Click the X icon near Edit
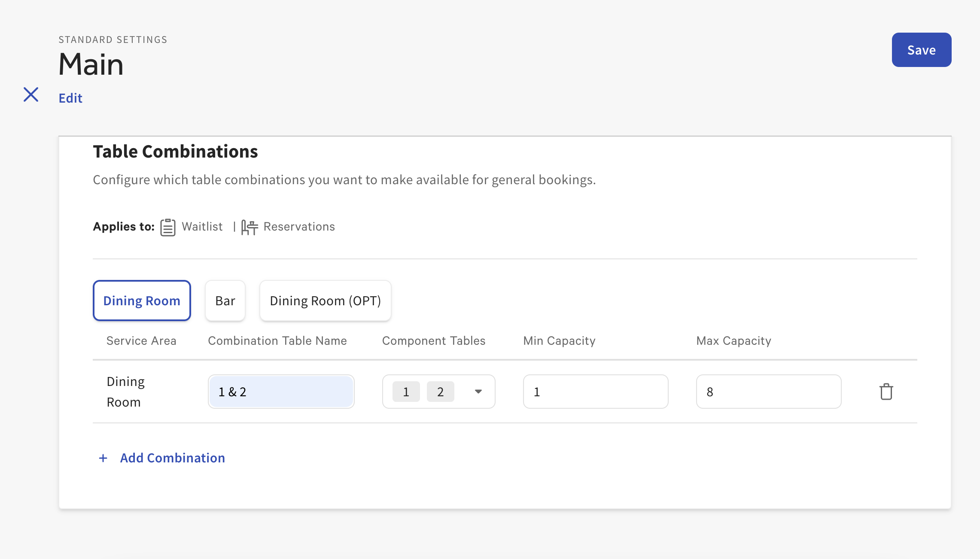This screenshot has width=980, height=559. [x=30, y=95]
